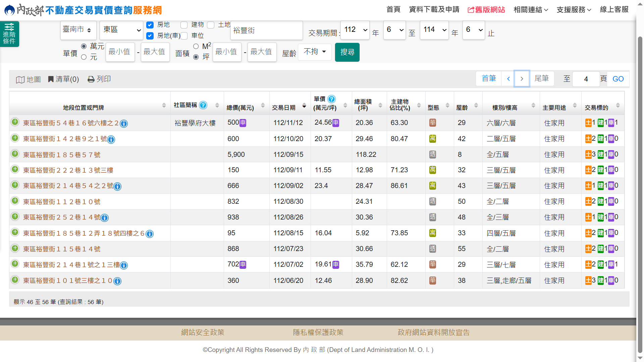Viewport: 644px width, 362px height.
Task: Open 資料下載及申請 in top navigation
Action: [x=434, y=9]
